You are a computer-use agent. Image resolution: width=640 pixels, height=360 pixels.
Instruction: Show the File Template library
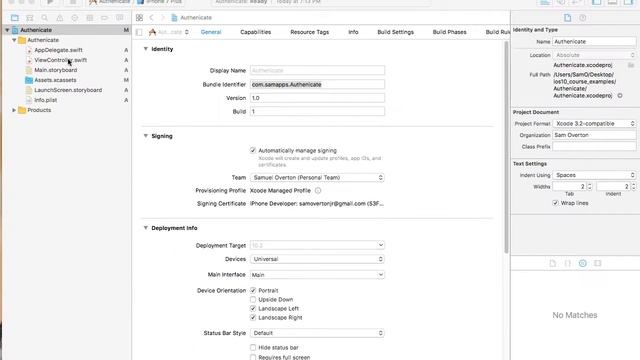[x=553, y=263]
